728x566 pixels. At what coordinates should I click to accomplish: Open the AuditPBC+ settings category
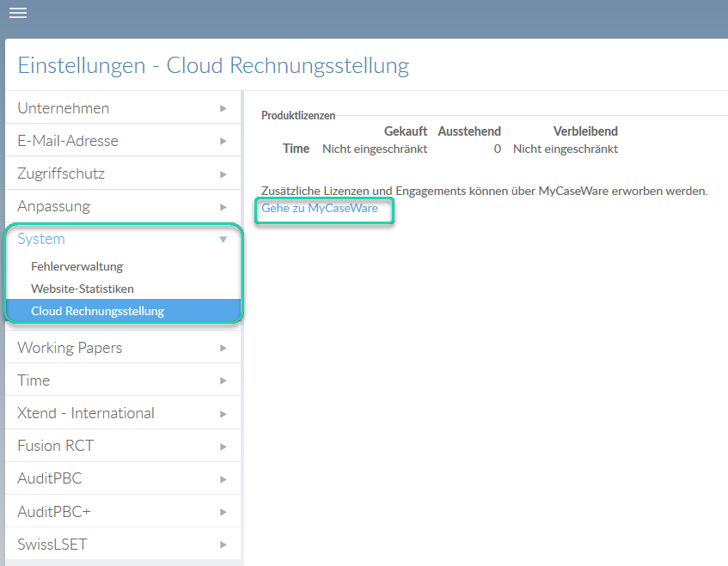click(54, 511)
